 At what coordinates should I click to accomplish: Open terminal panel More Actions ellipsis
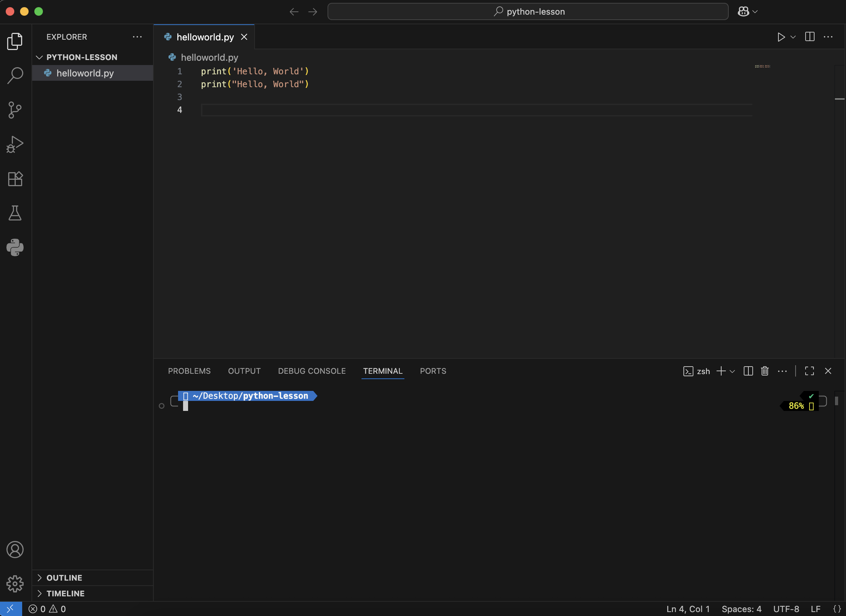tap(783, 371)
